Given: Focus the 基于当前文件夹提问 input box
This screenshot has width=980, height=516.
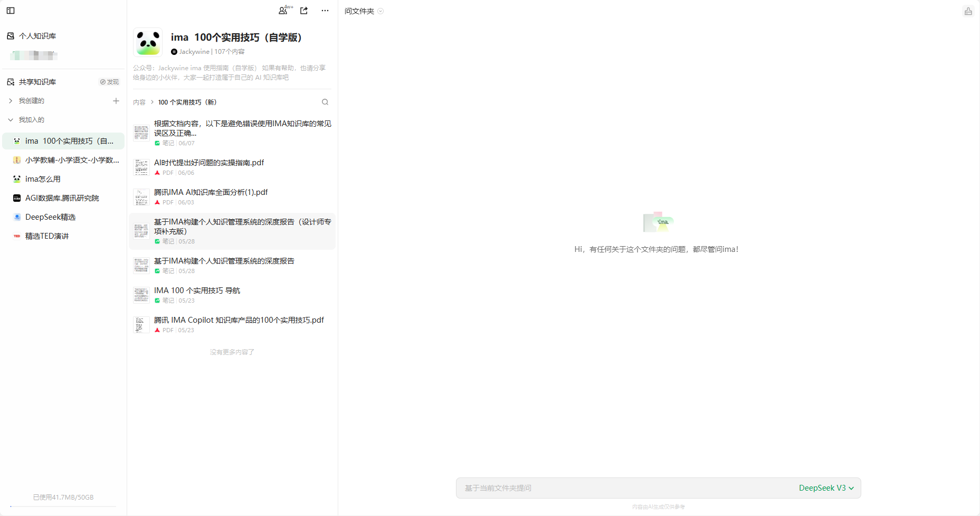Looking at the screenshot, I should coord(623,488).
